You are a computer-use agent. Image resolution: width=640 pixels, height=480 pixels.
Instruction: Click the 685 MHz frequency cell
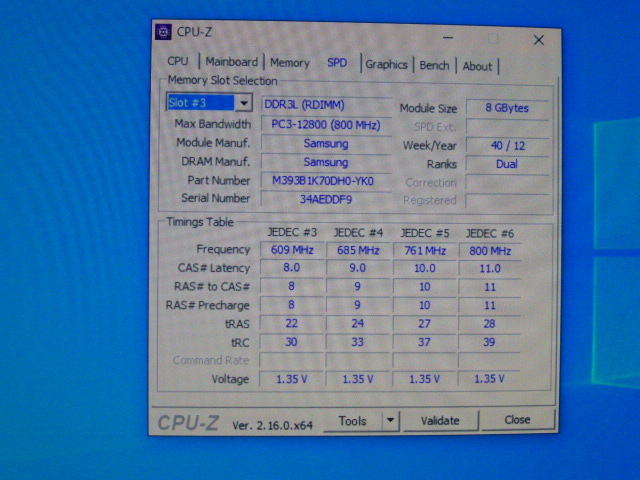pyautogui.click(x=358, y=250)
